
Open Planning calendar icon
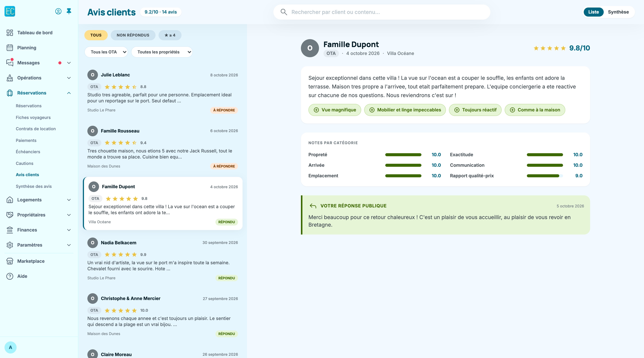(x=10, y=48)
